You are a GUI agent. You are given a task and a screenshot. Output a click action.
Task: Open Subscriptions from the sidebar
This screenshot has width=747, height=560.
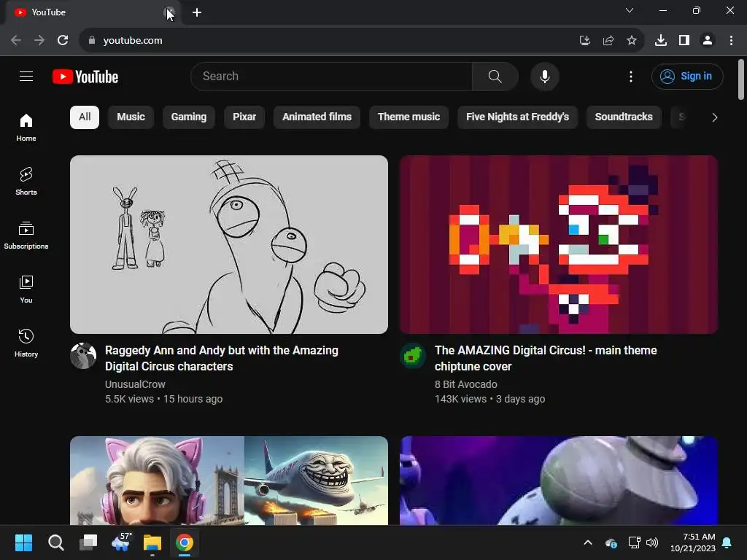pos(26,236)
